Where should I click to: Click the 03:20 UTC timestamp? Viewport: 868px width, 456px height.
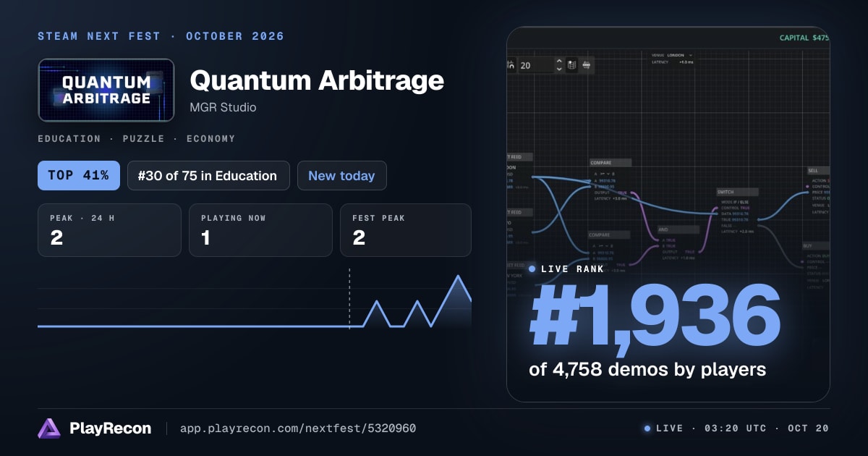pyautogui.click(x=732, y=428)
